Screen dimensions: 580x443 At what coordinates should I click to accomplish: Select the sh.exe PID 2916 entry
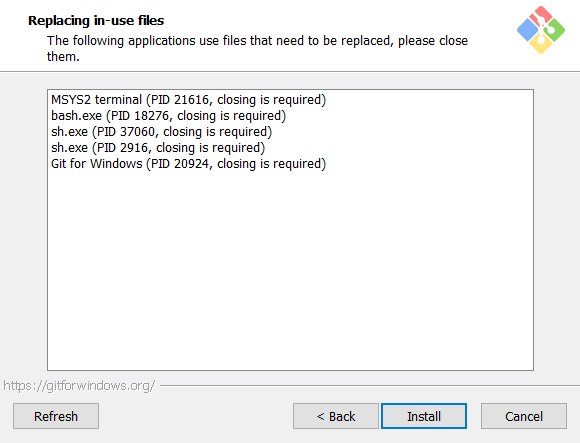(x=158, y=148)
